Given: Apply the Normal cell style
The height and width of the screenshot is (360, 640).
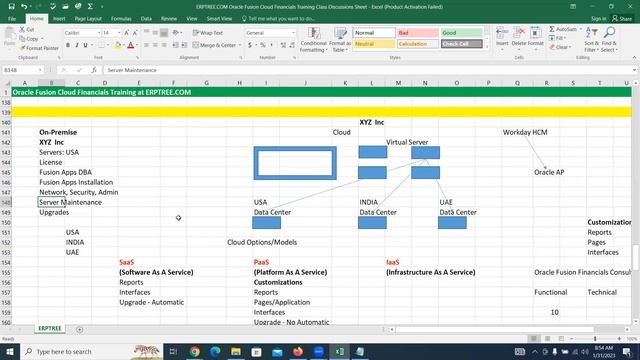Looking at the screenshot, I should [374, 33].
